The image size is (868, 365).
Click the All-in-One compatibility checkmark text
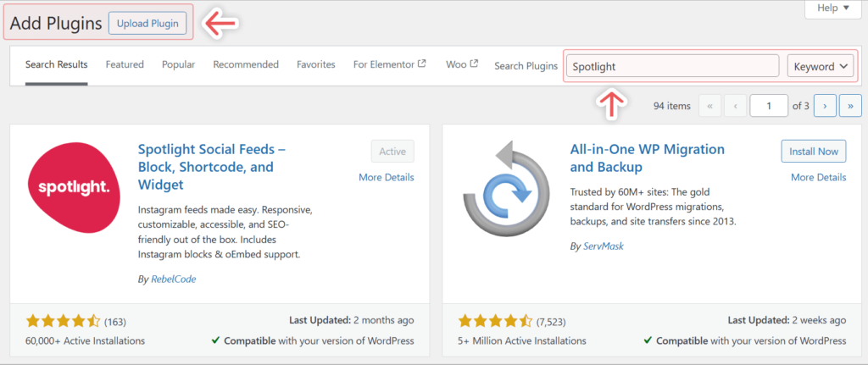[x=745, y=340]
